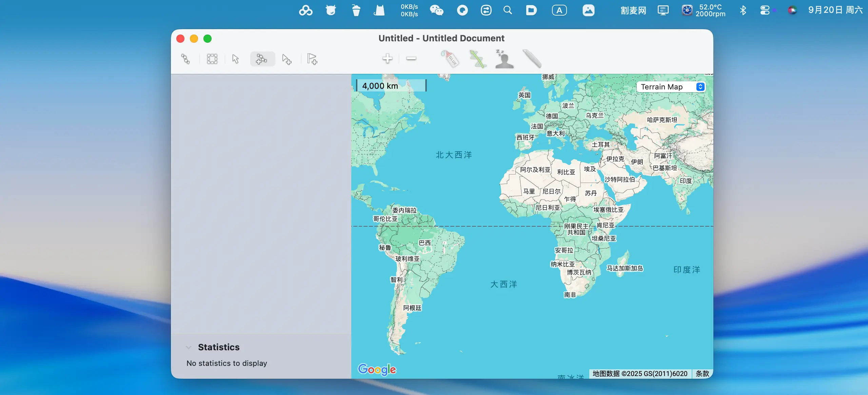The width and height of the screenshot is (868, 395).
Task: Open the WeChat menu bar icon
Action: click(x=436, y=10)
